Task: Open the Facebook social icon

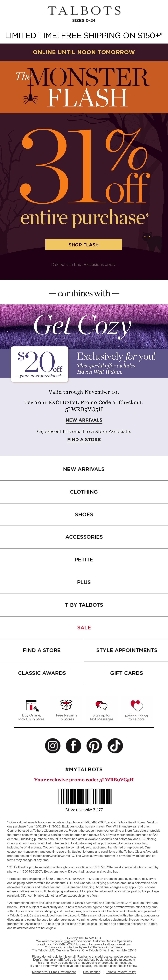Action: (x=73, y=746)
